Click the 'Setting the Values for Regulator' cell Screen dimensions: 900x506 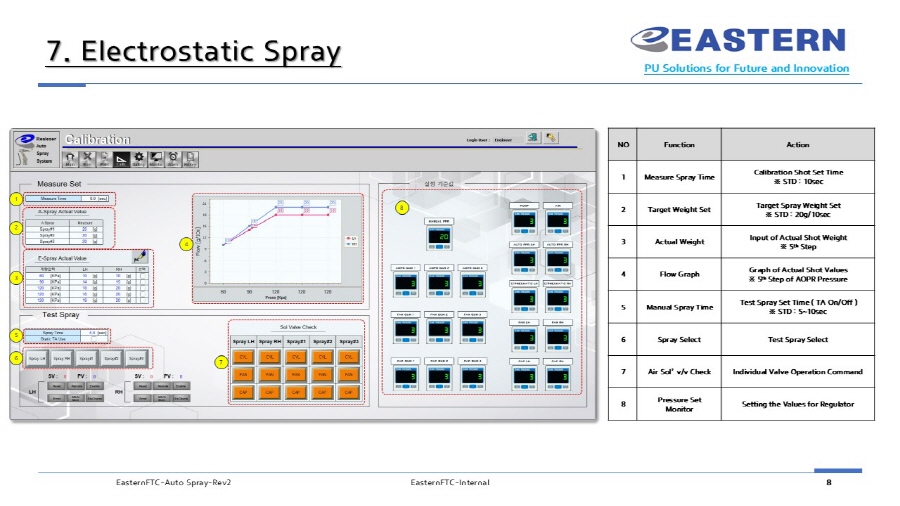pos(798,404)
